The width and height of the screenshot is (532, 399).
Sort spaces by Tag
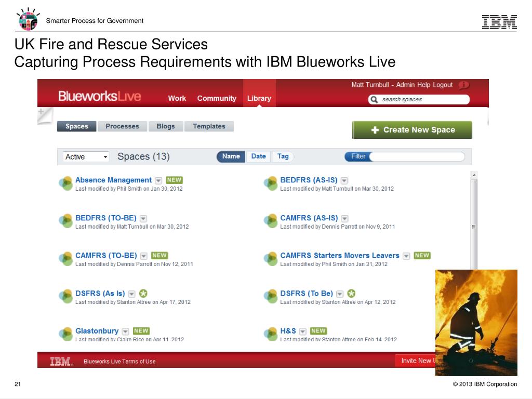tap(283, 156)
